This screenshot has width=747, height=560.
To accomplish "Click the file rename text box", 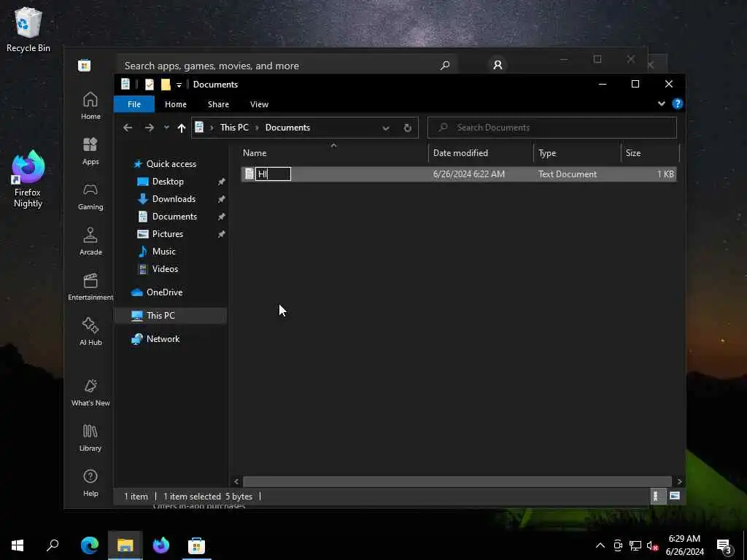I will (273, 174).
